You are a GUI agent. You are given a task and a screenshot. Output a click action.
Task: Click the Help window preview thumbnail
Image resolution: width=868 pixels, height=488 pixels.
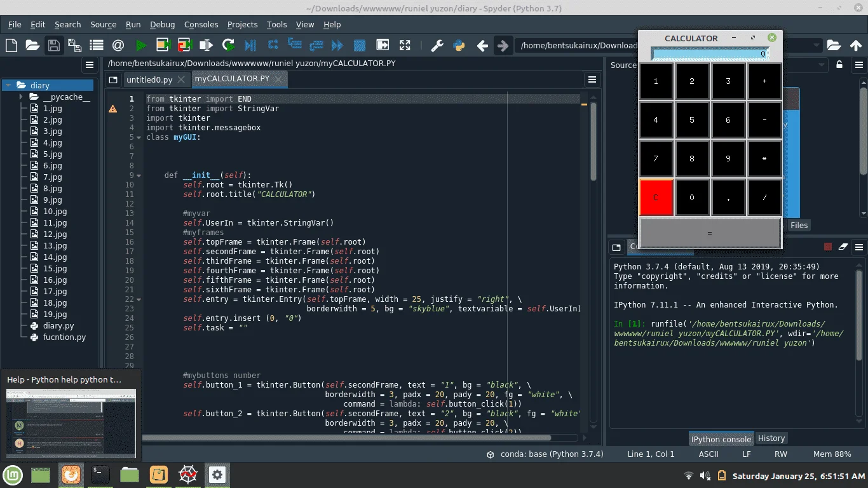click(71, 423)
